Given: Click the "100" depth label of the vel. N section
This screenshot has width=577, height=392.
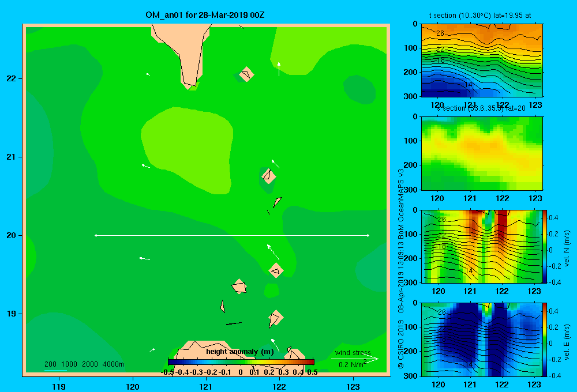Looking at the screenshot, I should pos(411,234).
